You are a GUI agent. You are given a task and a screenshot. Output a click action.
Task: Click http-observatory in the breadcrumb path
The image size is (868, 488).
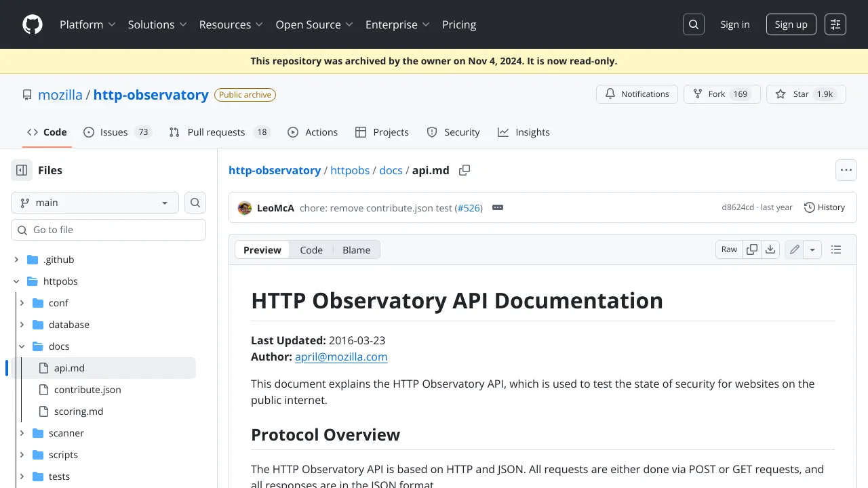(x=275, y=170)
